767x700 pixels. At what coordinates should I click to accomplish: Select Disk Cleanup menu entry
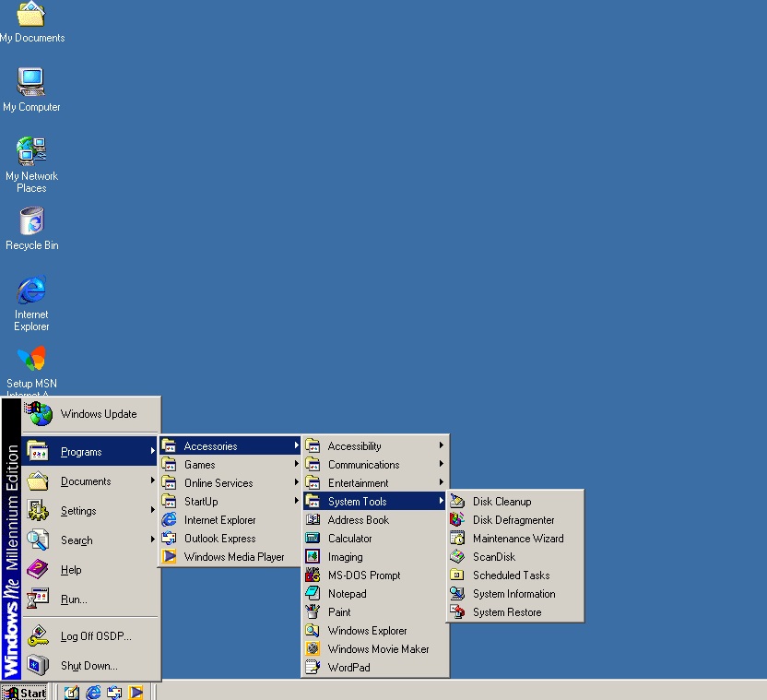point(501,502)
